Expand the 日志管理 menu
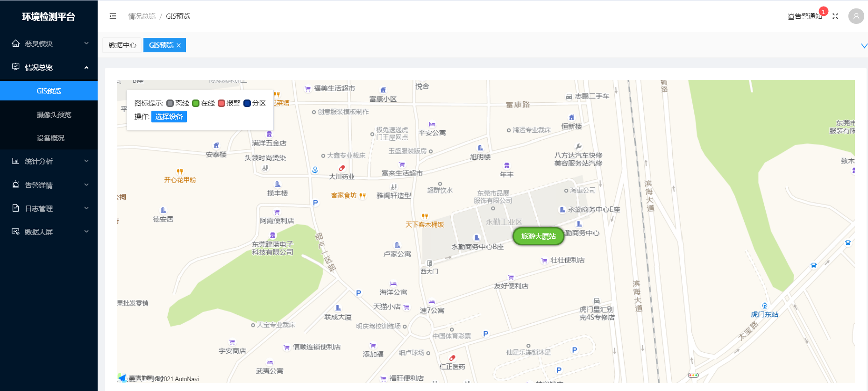This screenshot has height=391, width=868. (x=86, y=208)
